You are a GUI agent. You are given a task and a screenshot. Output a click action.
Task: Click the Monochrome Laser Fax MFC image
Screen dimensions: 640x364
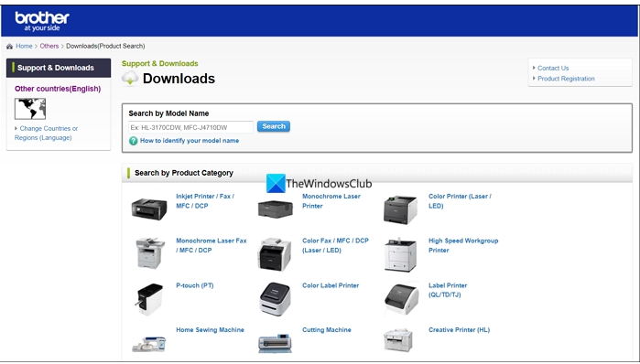[150, 253]
